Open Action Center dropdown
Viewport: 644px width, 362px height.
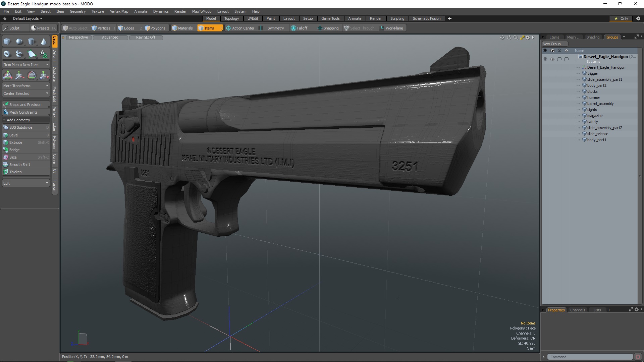[x=240, y=28]
